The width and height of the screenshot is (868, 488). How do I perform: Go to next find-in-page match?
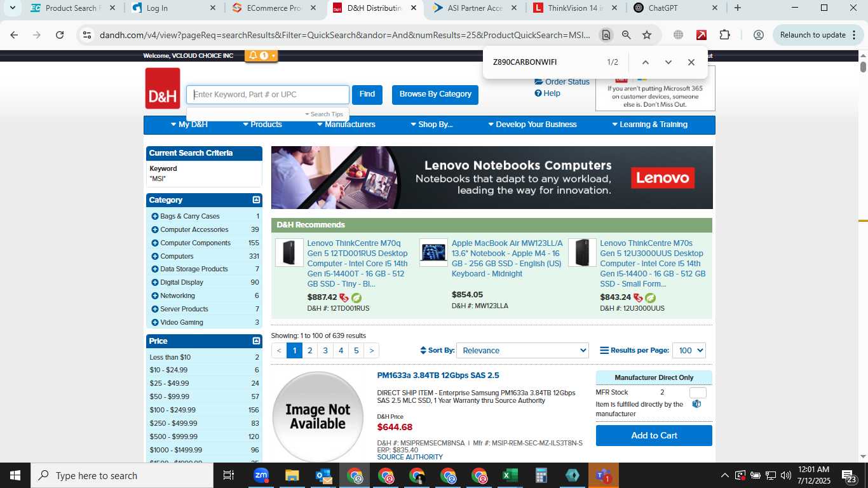668,62
